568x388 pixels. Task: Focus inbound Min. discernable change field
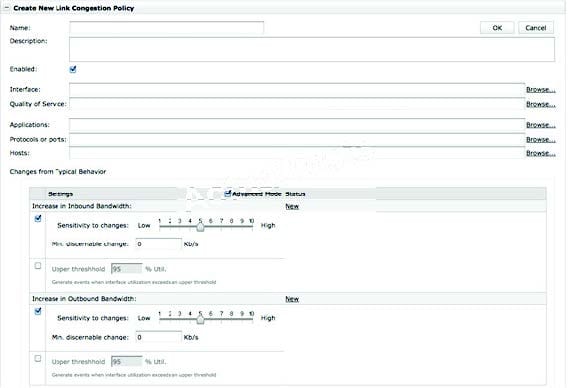159,244
